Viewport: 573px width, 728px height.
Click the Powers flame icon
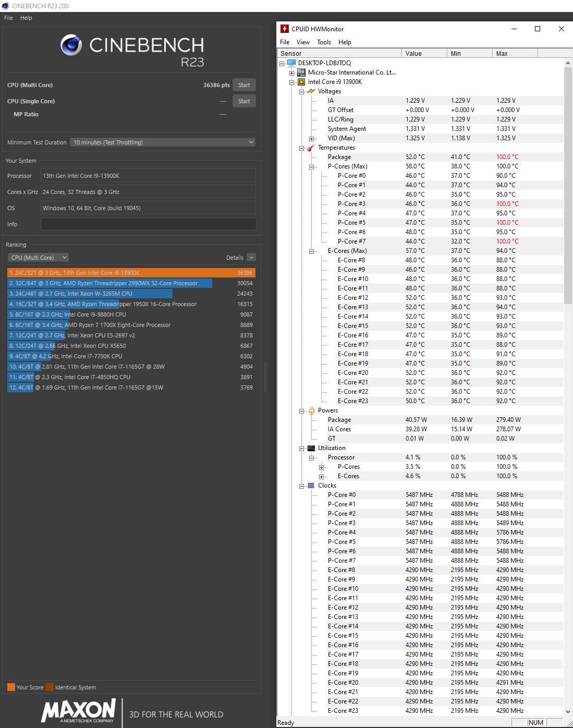click(x=311, y=410)
